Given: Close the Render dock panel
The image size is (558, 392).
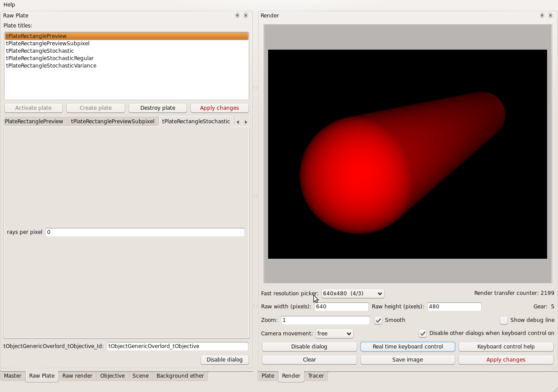Looking at the screenshot, I should [x=550, y=15].
